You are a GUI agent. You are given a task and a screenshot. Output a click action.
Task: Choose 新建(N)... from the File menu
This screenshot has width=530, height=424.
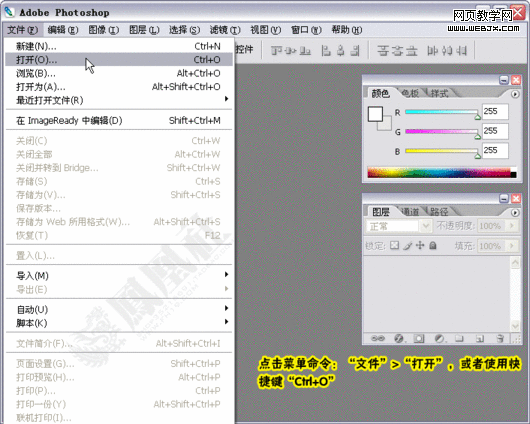coord(119,46)
